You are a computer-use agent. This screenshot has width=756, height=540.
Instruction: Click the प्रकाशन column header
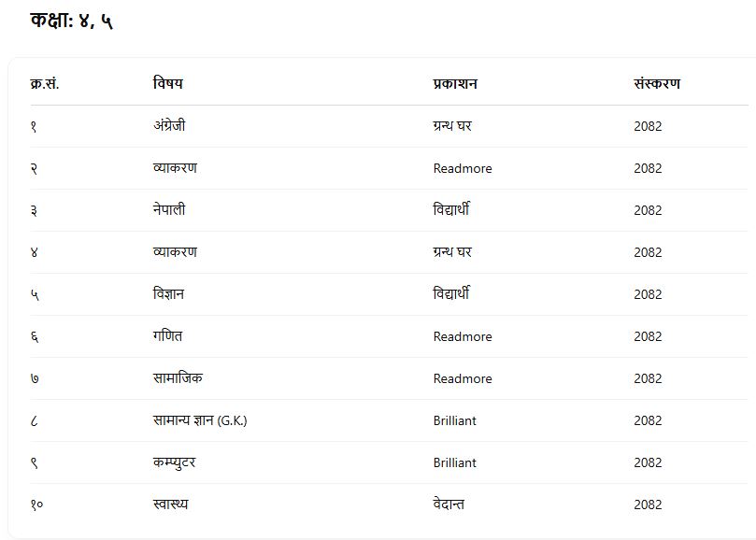[x=455, y=84]
